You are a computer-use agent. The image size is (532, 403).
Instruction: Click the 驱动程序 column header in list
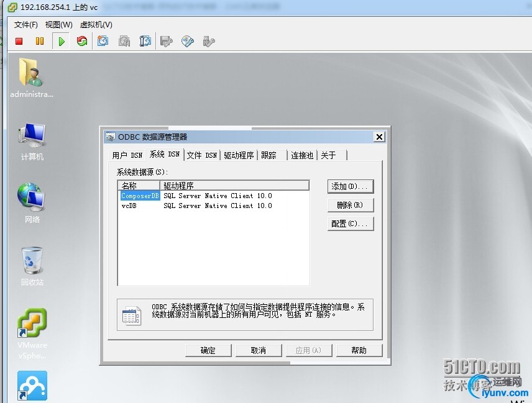[234, 186]
